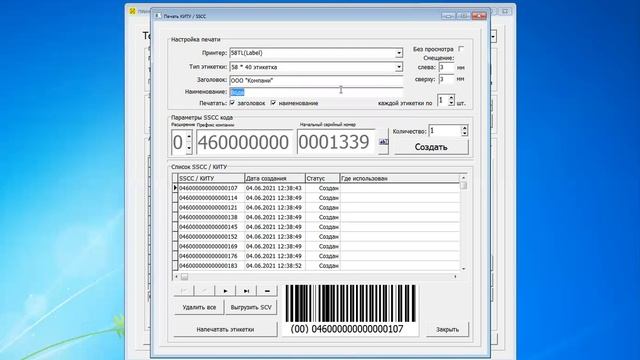Sort by SSCC / КИТУ column header

coord(211,178)
